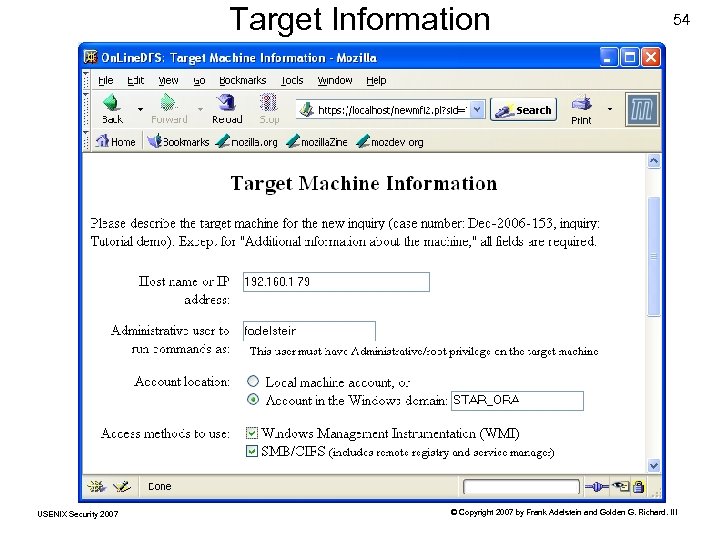Click the Stop loading icon
Screen dimensions: 720x540
point(269,103)
